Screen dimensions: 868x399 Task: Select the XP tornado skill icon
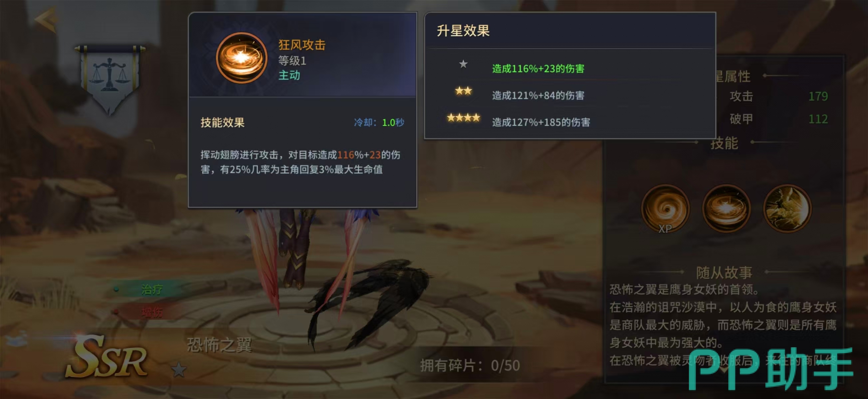click(x=666, y=209)
